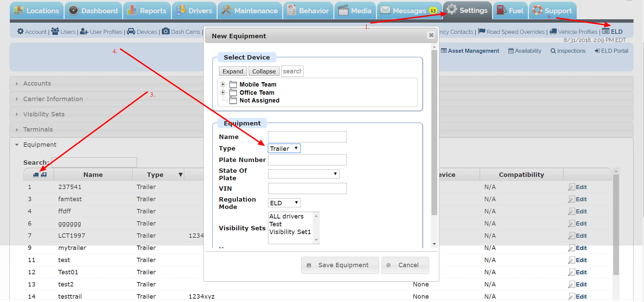The width and height of the screenshot is (644, 302).
Task: Click the Users people icon
Action: (55, 31)
